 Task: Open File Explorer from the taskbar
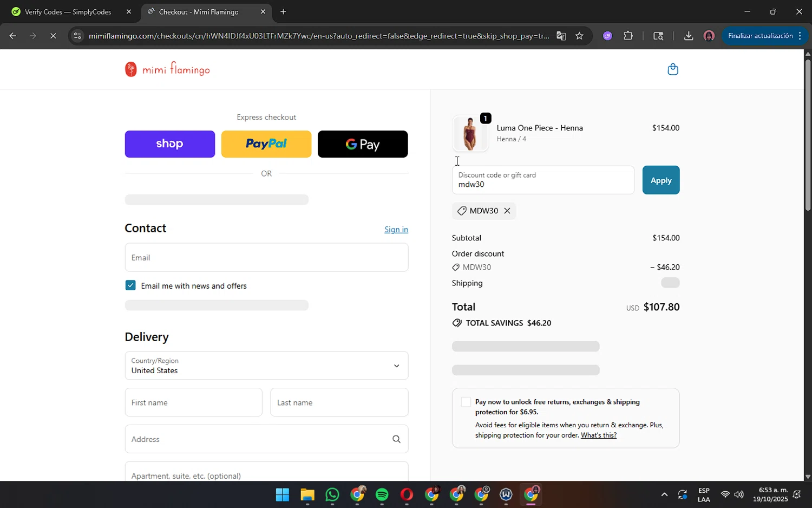[x=307, y=494]
